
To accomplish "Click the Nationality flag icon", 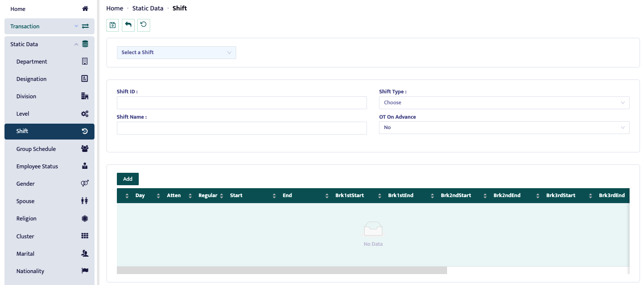I will click(x=85, y=271).
